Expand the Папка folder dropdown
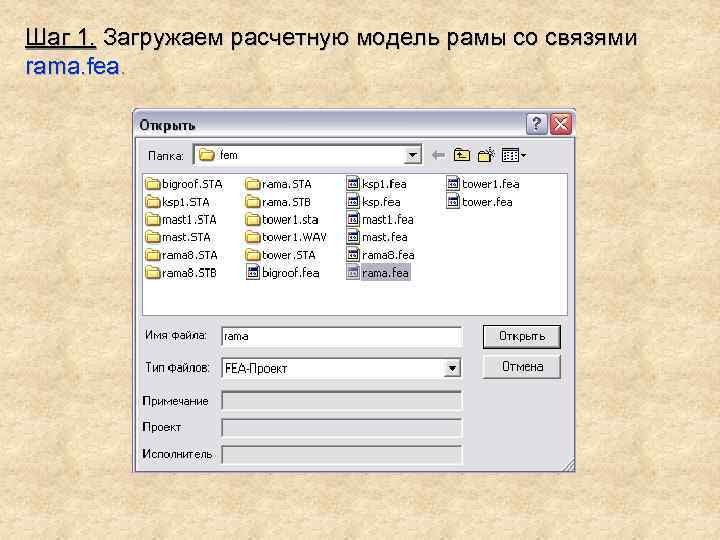The width and height of the screenshot is (720, 540). [x=413, y=155]
